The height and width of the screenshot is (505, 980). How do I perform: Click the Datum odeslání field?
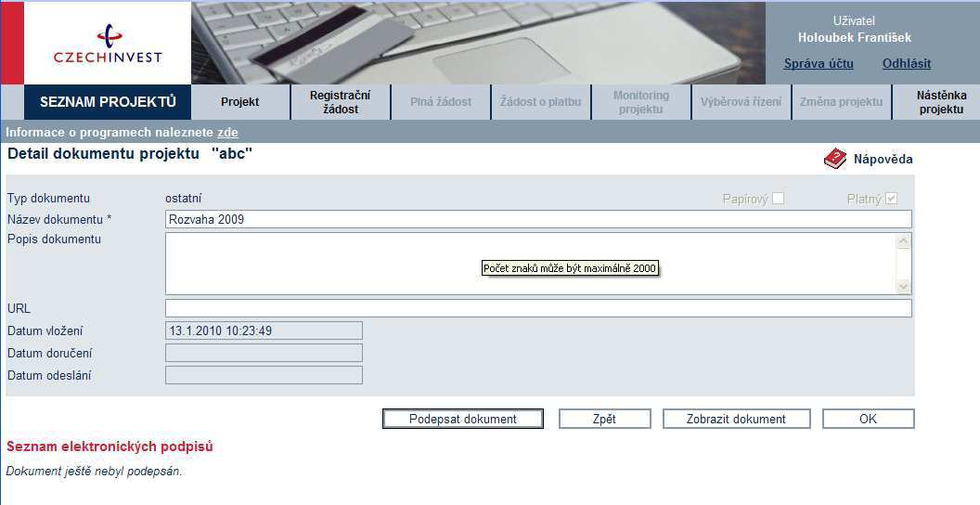(x=264, y=375)
